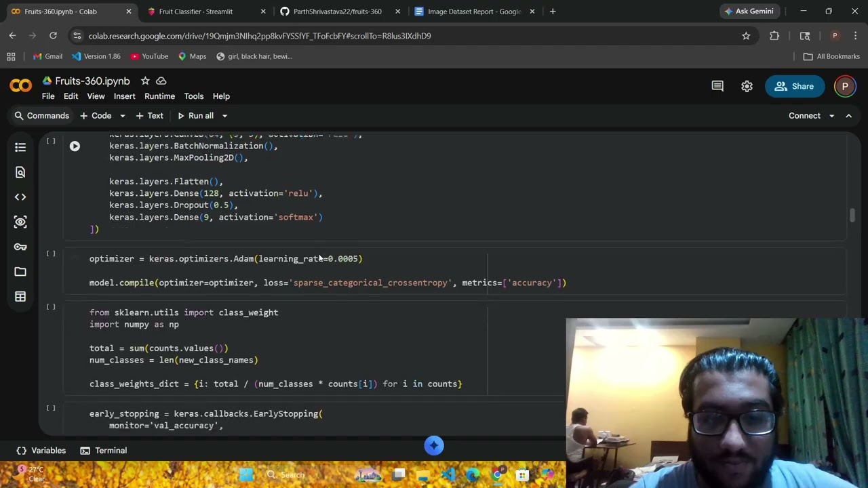Screen dimensions: 868x488
Task: Toggle the header visibility chevron
Action: pyautogui.click(x=848, y=116)
